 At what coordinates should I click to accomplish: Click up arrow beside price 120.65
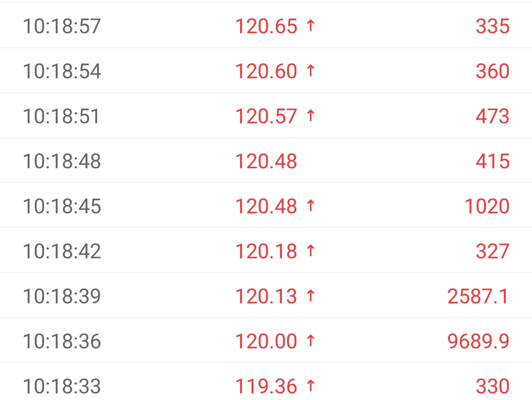tap(311, 26)
